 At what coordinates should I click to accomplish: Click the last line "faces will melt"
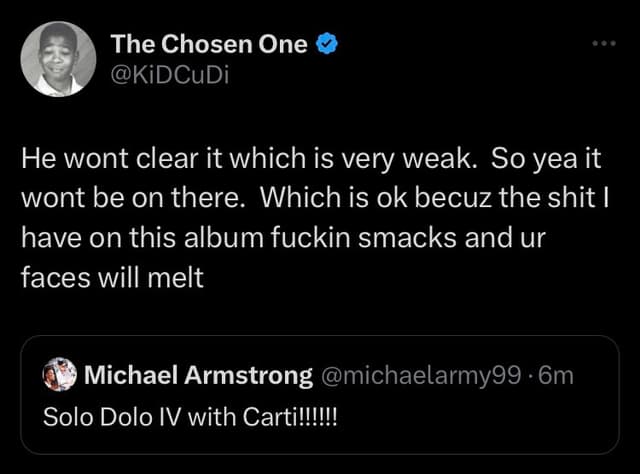(x=112, y=277)
